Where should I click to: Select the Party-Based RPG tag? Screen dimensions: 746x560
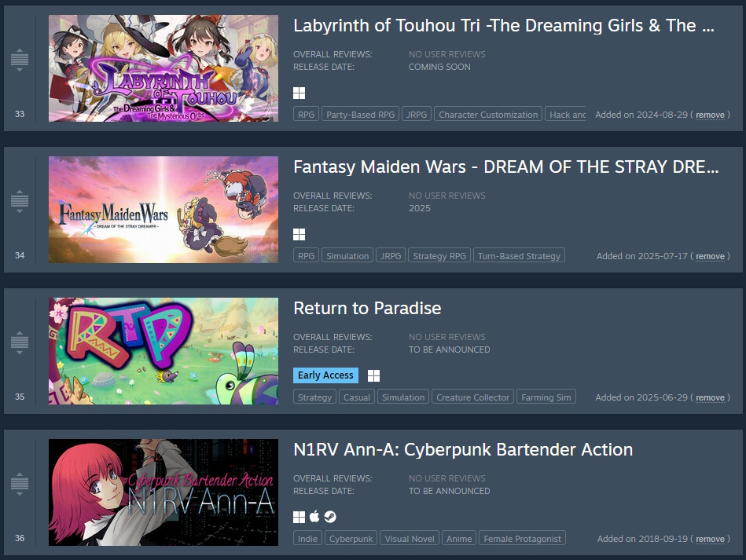(x=360, y=114)
